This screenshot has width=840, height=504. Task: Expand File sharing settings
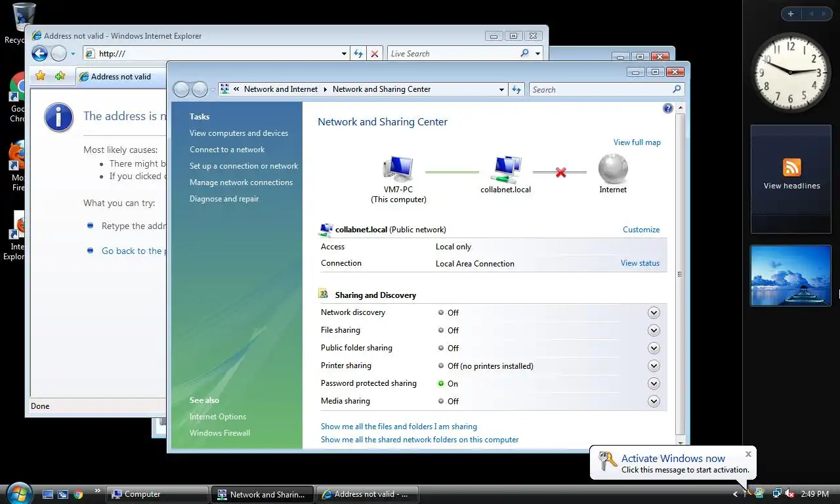(x=654, y=331)
